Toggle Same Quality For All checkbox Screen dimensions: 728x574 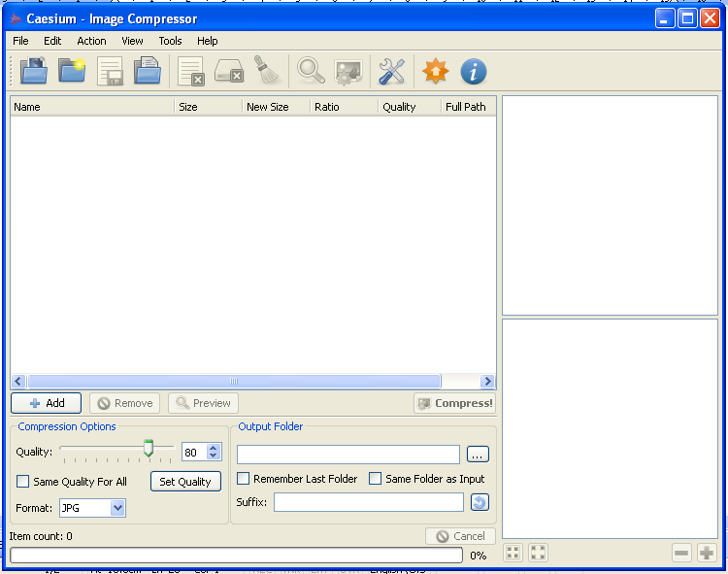22,481
